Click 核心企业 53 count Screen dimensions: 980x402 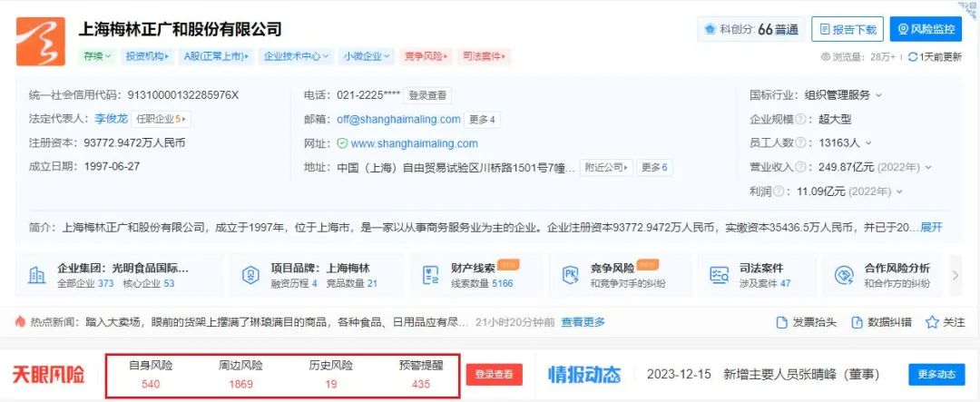pos(149,283)
